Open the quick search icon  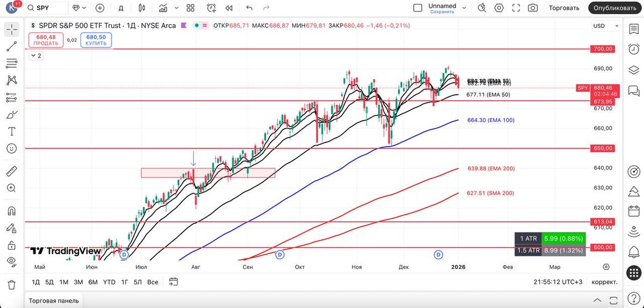tap(482, 8)
